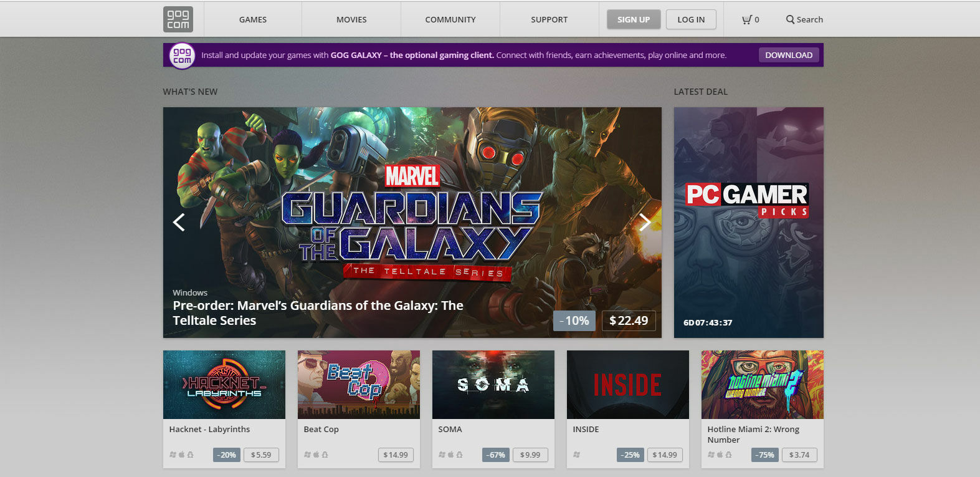This screenshot has height=477, width=980.
Task: Click the GOG Galaxy banner logo
Action: point(183,55)
